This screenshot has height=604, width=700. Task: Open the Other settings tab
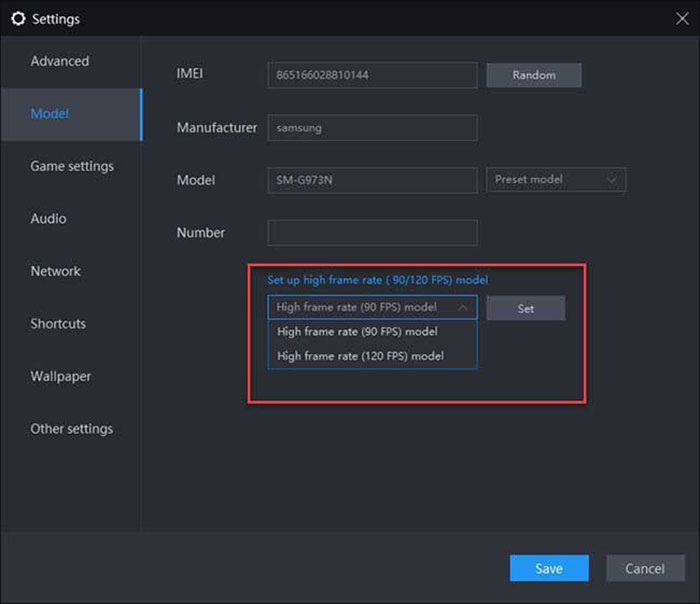[x=72, y=429]
